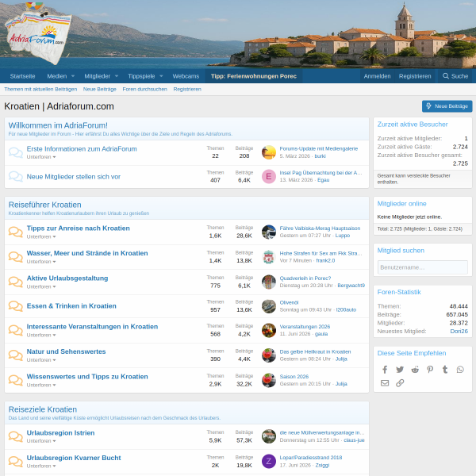Click Neue Beiträge lightning button
Viewport: 476px width, 476px height.
447,106
